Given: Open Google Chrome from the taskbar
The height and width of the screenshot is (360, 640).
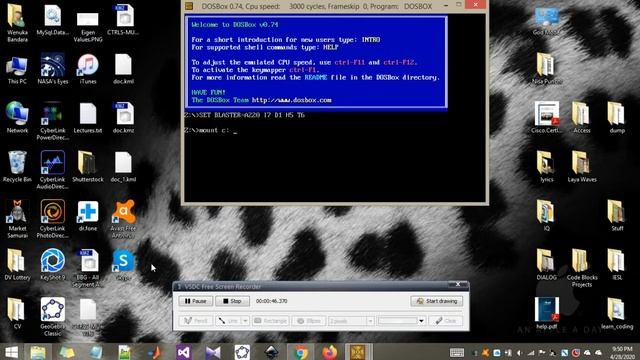Looking at the screenshot, I should [x=301, y=352].
